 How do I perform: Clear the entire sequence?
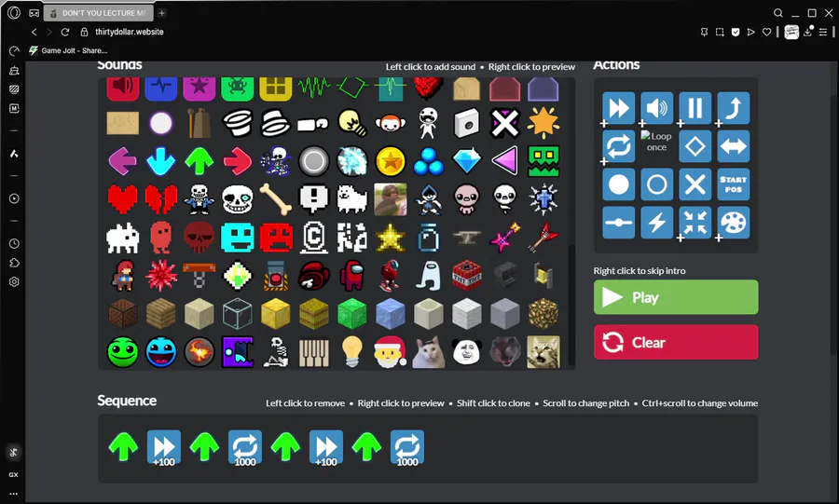click(x=676, y=342)
